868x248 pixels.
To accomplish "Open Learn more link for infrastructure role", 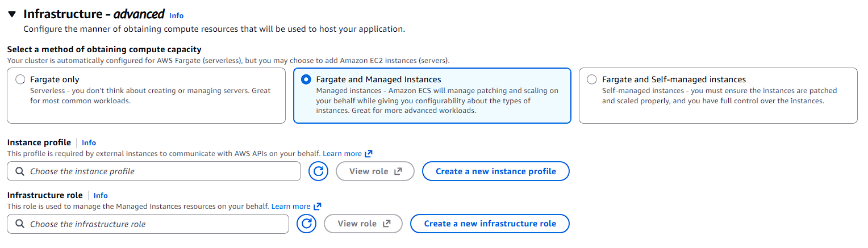I will point(290,207).
